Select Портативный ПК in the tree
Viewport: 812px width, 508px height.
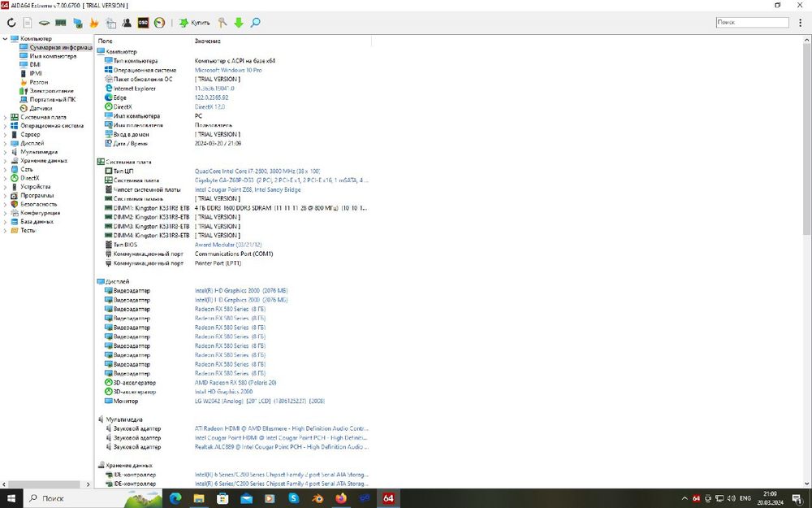pyautogui.click(x=52, y=99)
